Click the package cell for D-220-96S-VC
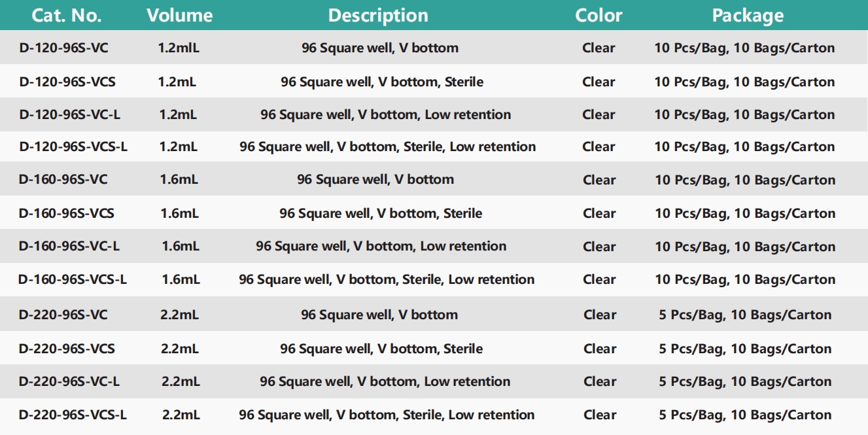This screenshot has height=435, width=868. coord(745,315)
